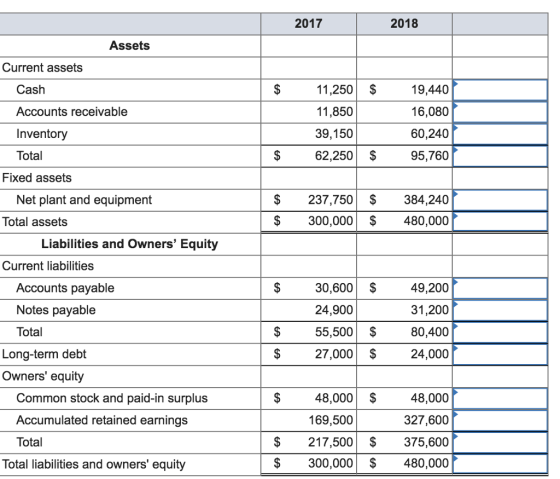Click the Fixed assets label

37,178
